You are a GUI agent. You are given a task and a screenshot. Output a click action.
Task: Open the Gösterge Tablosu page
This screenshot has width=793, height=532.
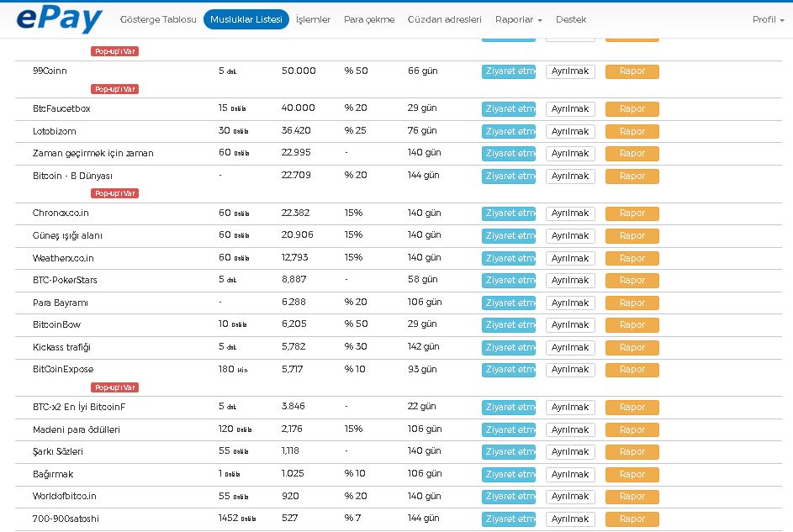coord(158,19)
